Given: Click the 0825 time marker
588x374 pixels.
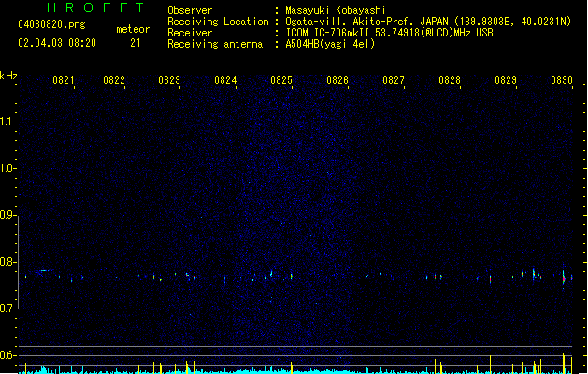Looking at the screenshot, I should (281, 80).
